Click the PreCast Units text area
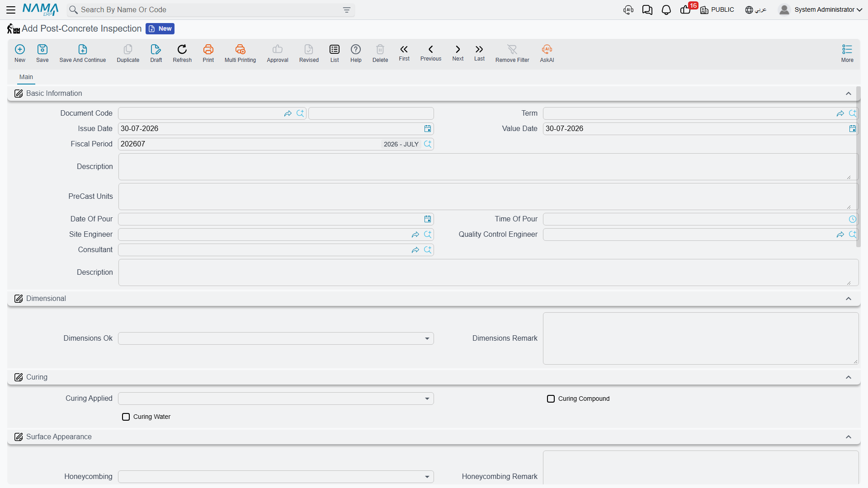 (x=488, y=197)
